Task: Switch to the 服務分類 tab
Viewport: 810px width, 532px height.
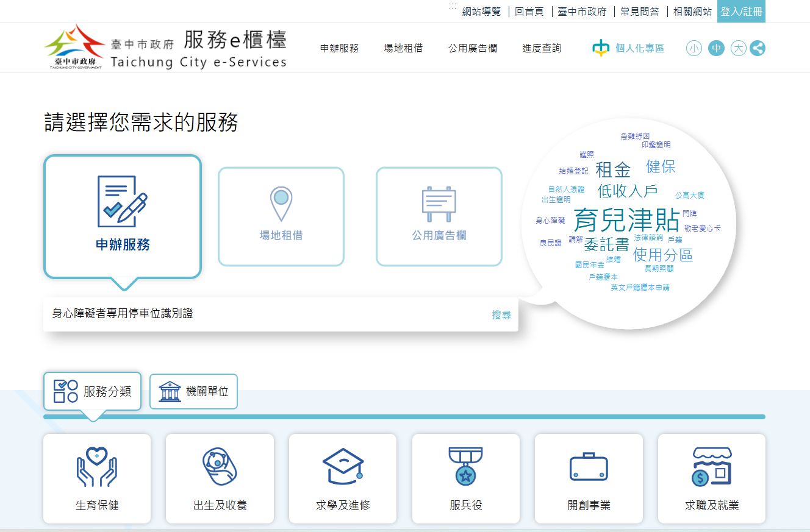Action: click(92, 391)
